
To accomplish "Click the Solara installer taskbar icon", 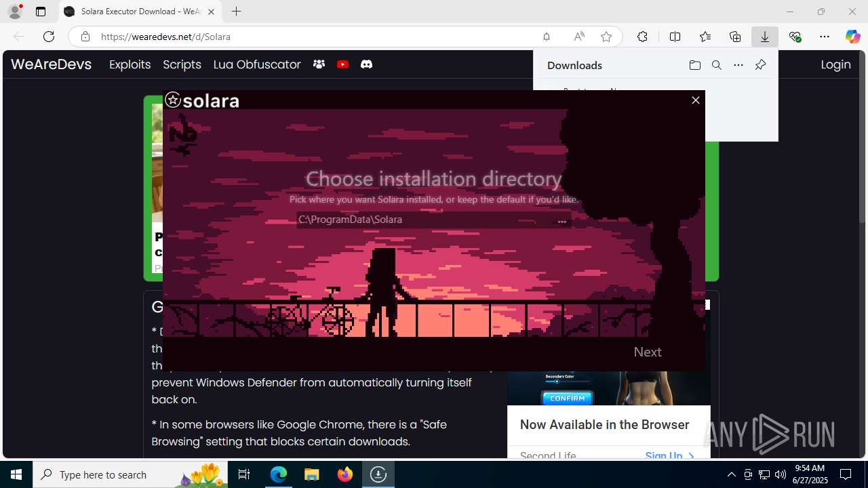I will pyautogui.click(x=378, y=474).
